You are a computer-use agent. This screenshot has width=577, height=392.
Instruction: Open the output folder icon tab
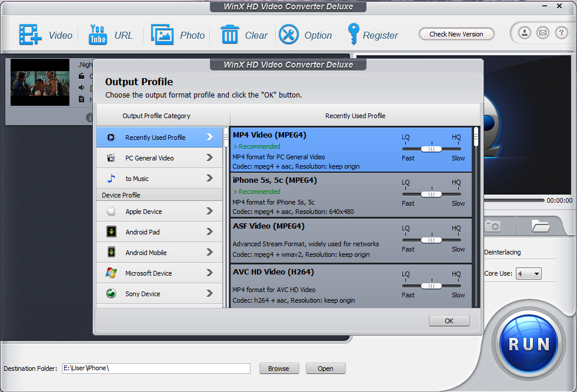(539, 225)
